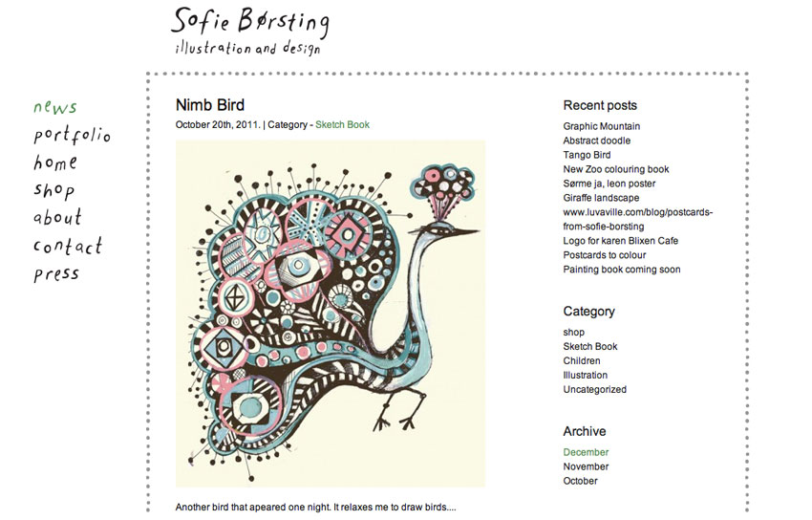
Task: Open the October archive
Action: [580, 481]
